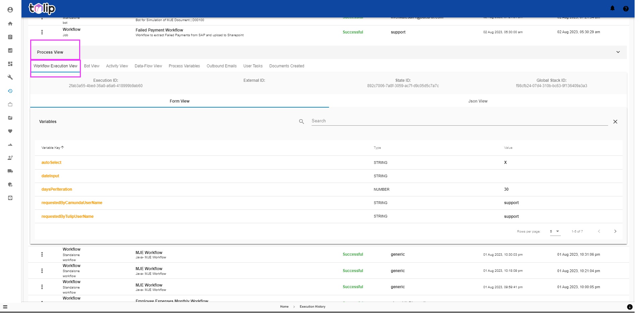Image resolution: width=644 pixels, height=314 pixels.
Task: Select the Json View tab
Action: pyautogui.click(x=478, y=101)
